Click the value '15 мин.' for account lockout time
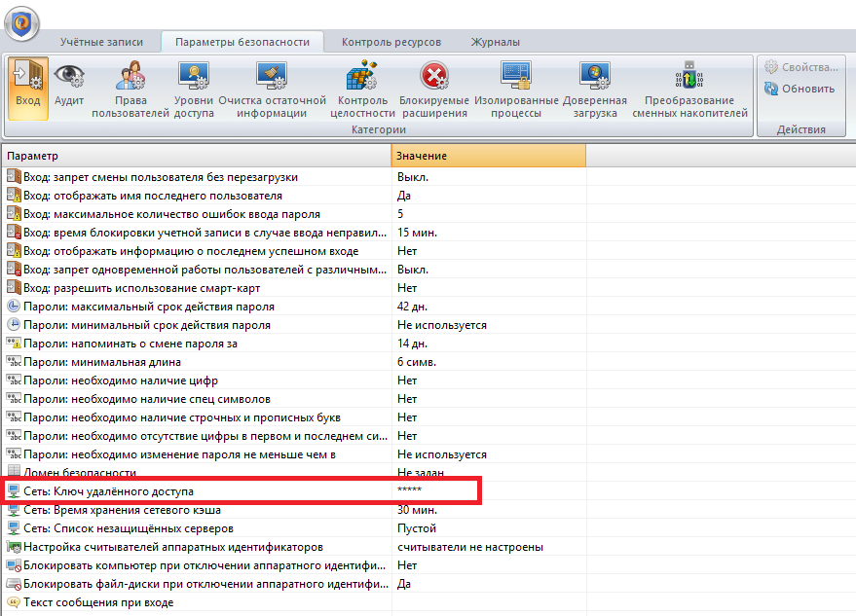This screenshot has width=856, height=616. point(417,233)
